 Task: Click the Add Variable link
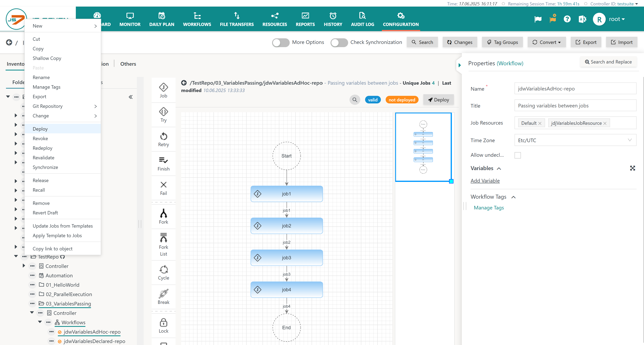tap(485, 180)
